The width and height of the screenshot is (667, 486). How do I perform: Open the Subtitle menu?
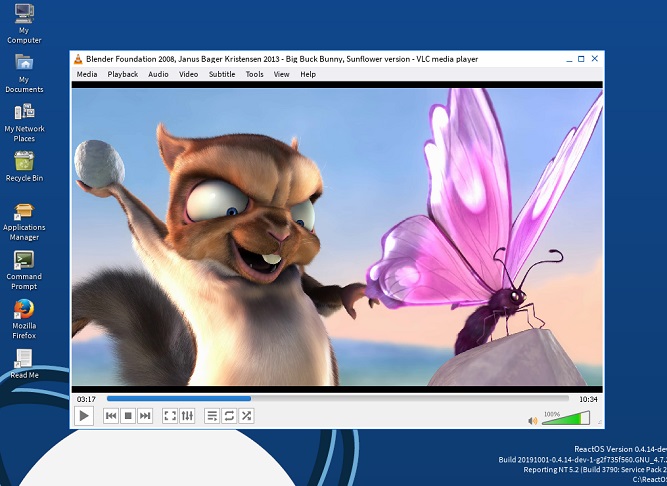(x=222, y=74)
